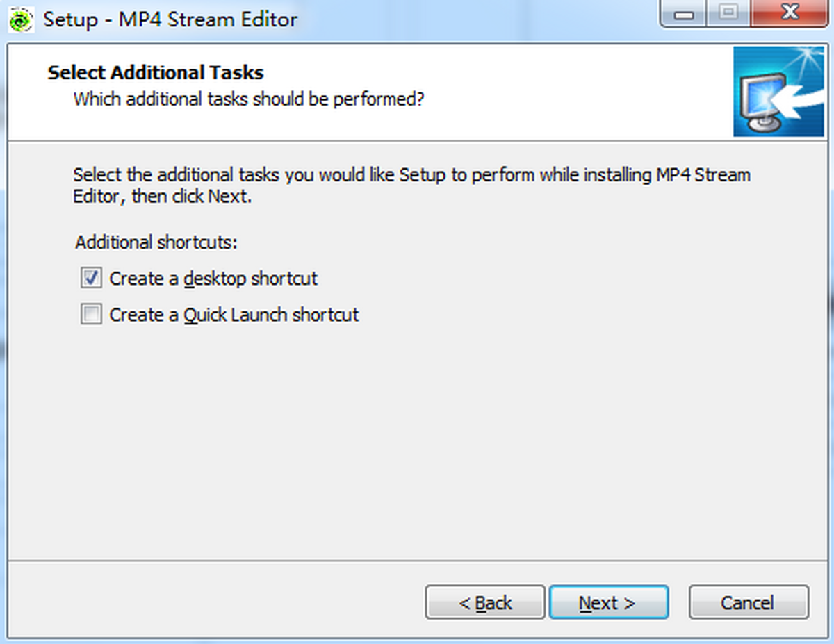Enable the Quick Launch shortcut checkbox
The width and height of the screenshot is (834, 644).
click(91, 315)
